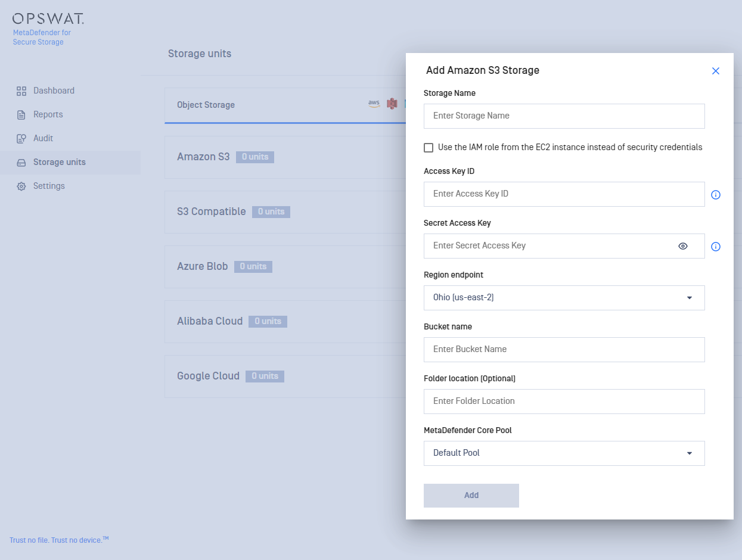Click the Enter Bucket Name field

(x=564, y=350)
